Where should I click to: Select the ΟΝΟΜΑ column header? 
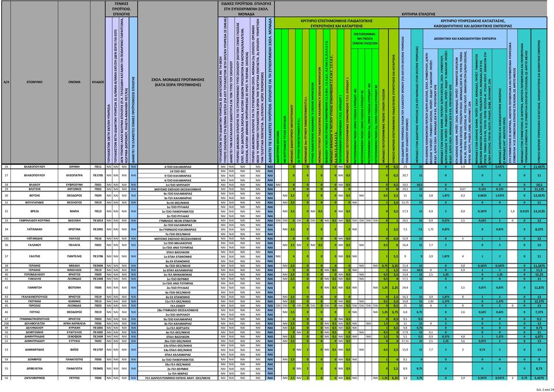coord(74,81)
